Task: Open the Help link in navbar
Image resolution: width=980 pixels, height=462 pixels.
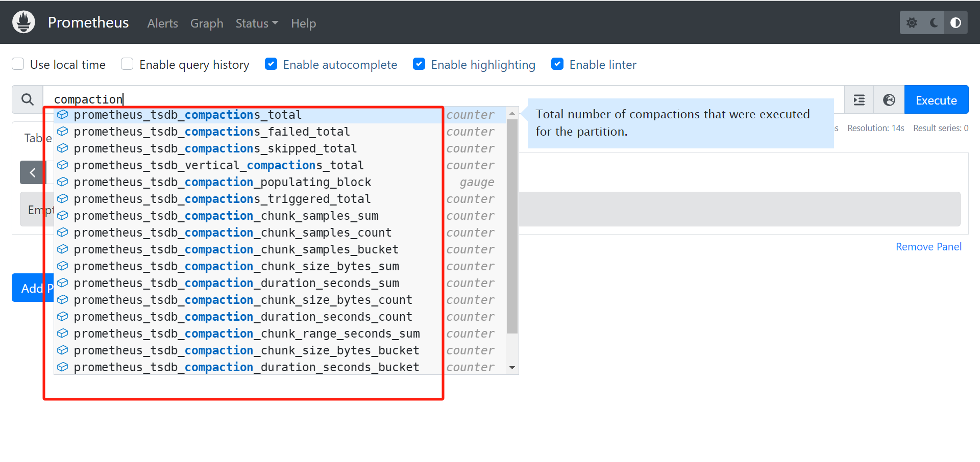Action: coord(304,23)
